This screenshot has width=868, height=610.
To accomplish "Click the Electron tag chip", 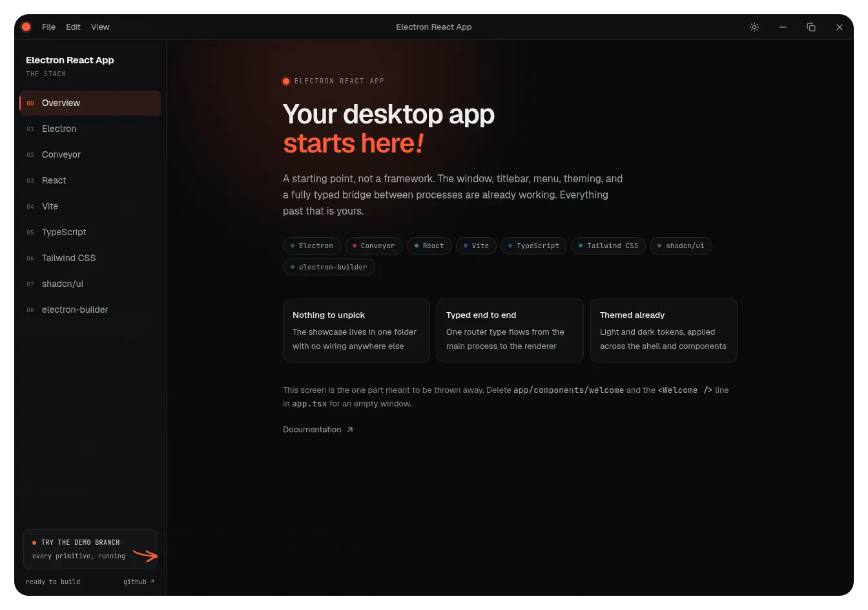I will (x=312, y=246).
